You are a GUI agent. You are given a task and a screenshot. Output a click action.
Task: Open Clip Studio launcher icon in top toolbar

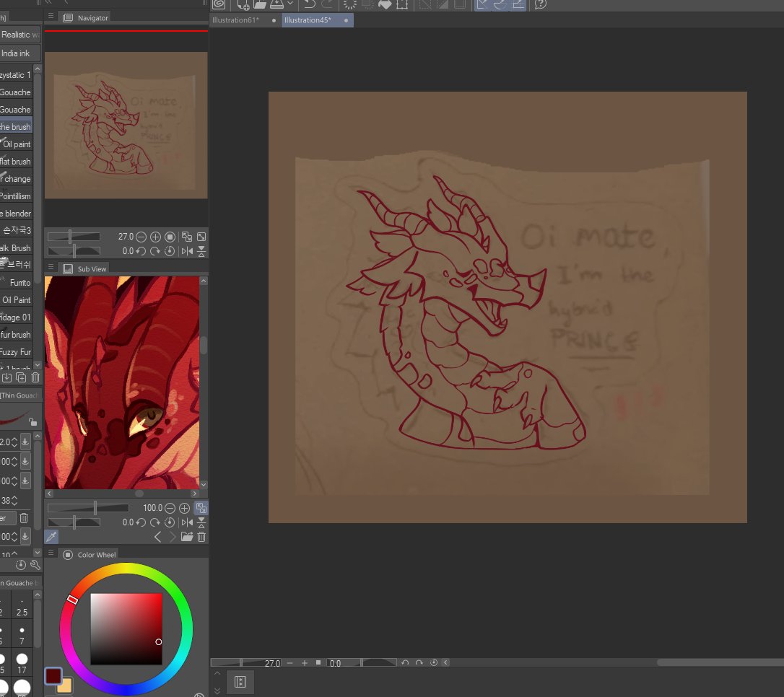pos(219,4)
